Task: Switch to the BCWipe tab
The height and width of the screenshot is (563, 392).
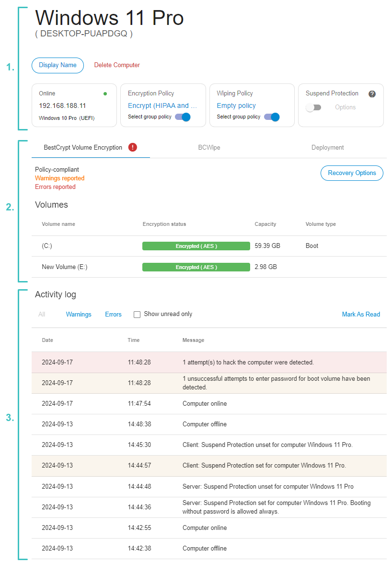Action: point(209,148)
